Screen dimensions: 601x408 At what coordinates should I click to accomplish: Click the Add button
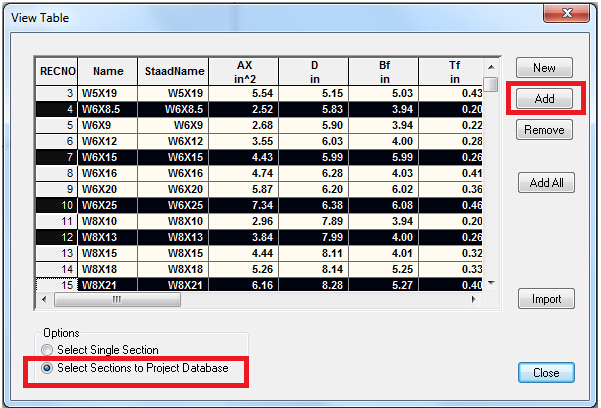coord(545,99)
